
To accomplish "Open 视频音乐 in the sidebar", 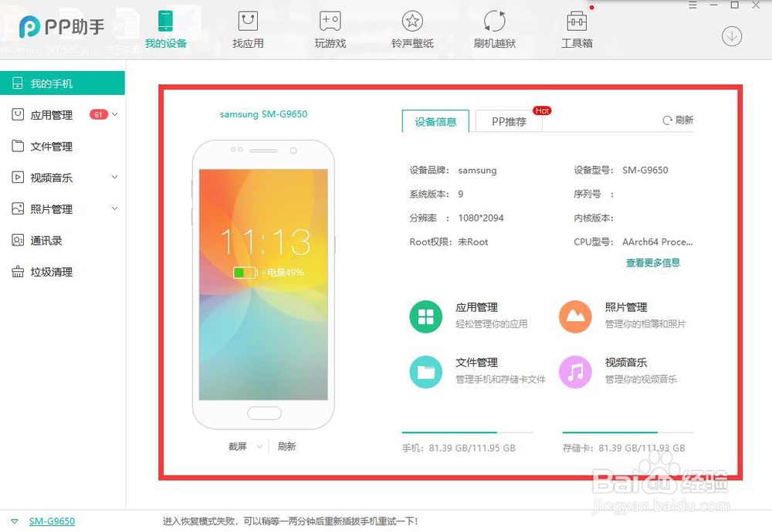I will 51,178.
